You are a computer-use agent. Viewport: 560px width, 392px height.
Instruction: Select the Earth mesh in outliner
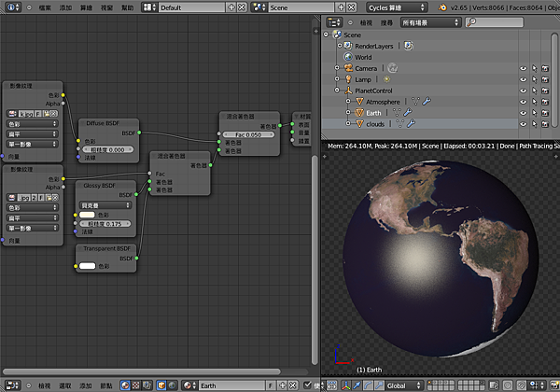point(373,113)
